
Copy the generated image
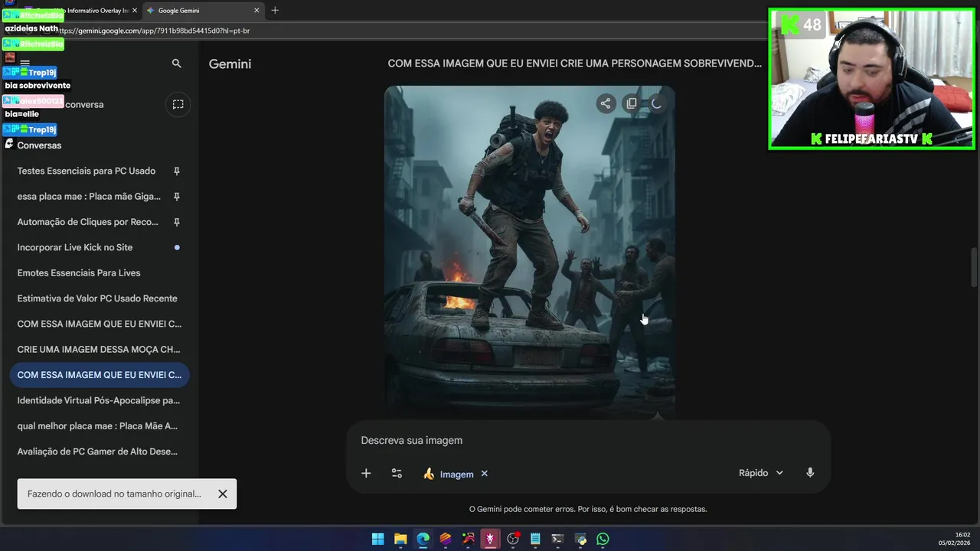631,103
